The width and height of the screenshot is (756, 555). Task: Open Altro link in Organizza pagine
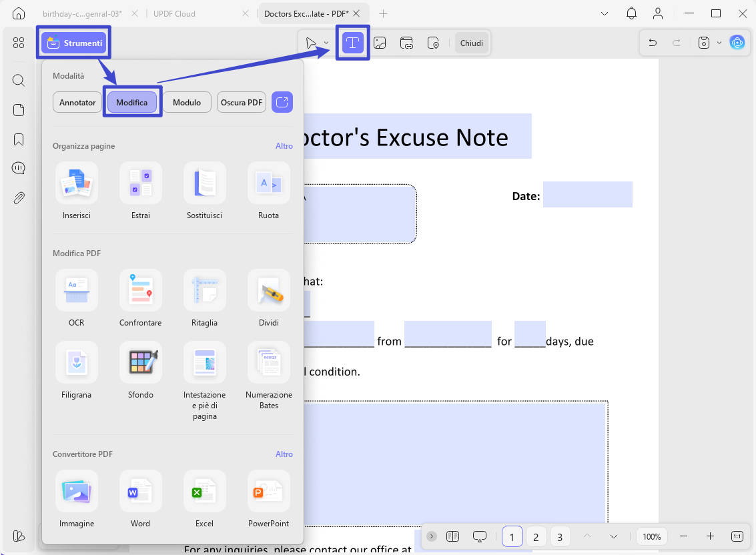[x=284, y=145]
